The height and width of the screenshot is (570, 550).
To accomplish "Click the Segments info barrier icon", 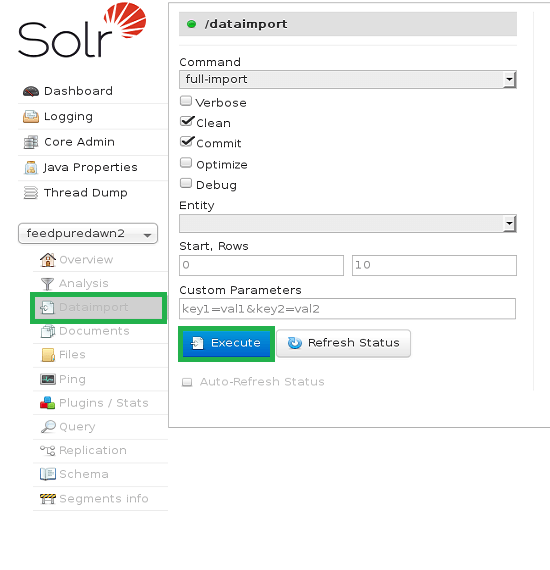I will pos(48,499).
